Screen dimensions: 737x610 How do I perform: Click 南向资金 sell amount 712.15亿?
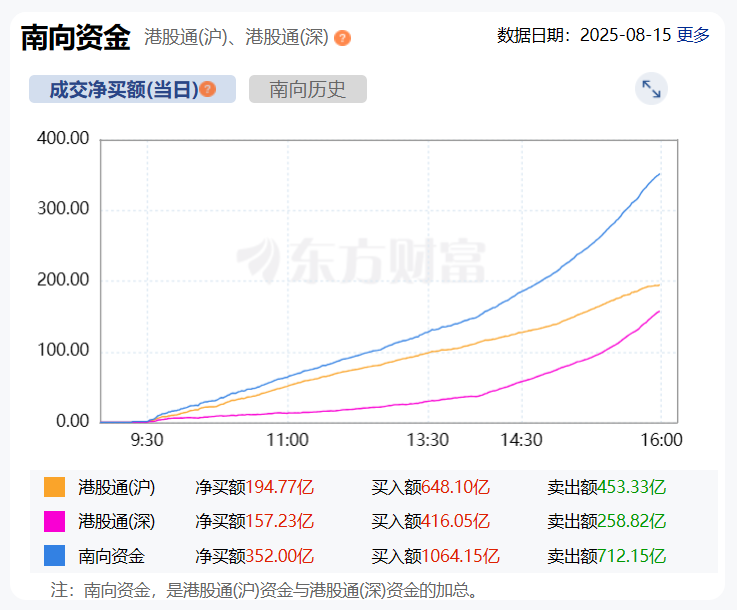(x=632, y=556)
